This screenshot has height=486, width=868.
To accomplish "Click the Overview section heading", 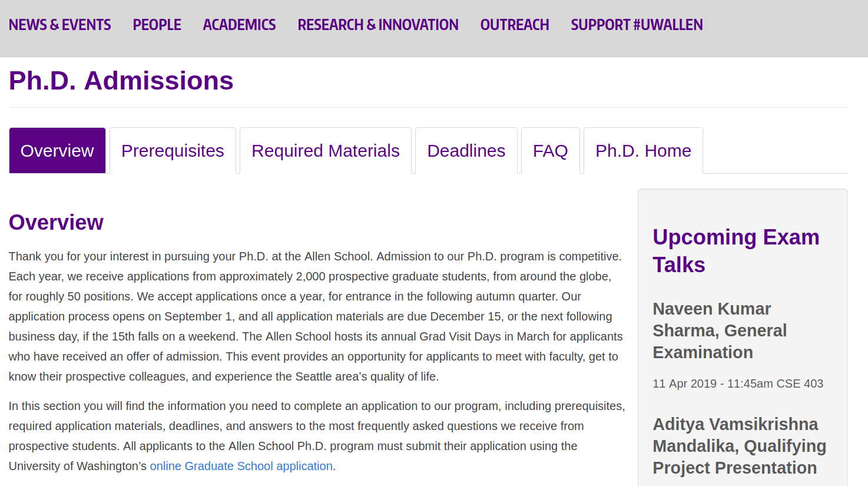I will 56,223.
